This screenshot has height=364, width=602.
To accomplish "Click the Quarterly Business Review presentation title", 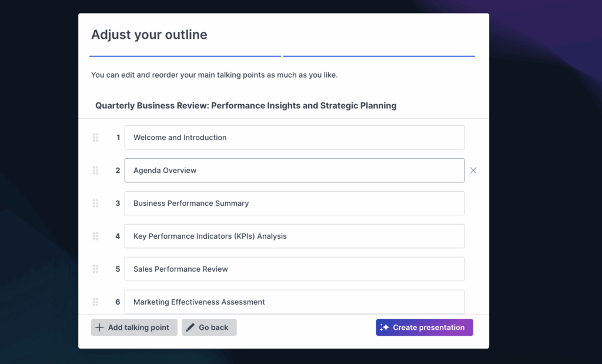I will coord(246,106).
